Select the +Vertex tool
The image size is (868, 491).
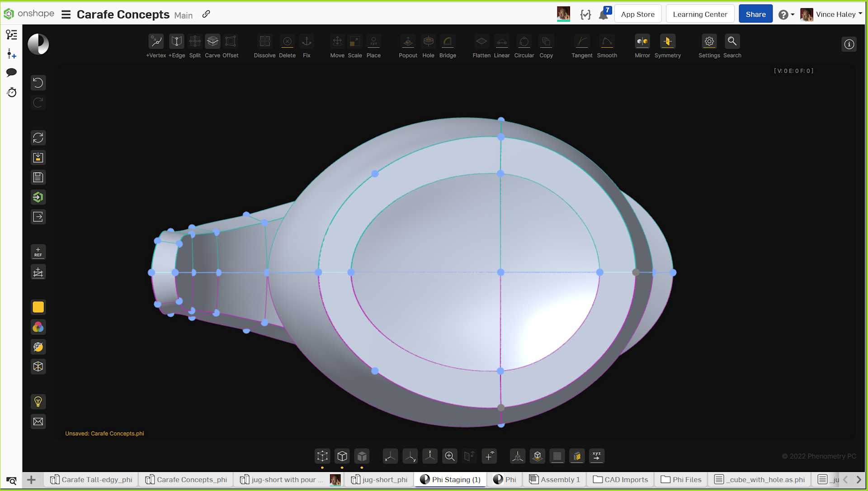(156, 42)
